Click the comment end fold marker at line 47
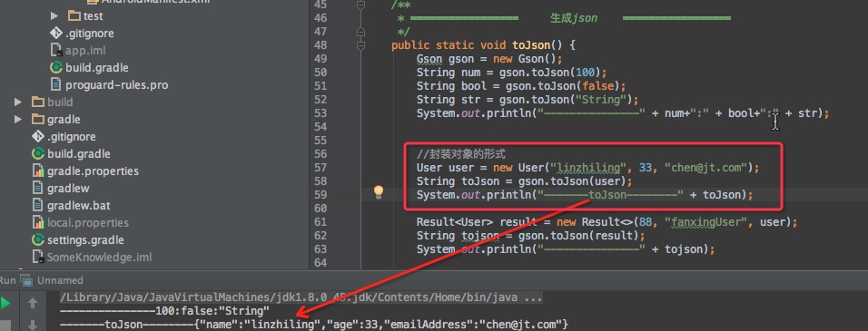 pos(361,32)
